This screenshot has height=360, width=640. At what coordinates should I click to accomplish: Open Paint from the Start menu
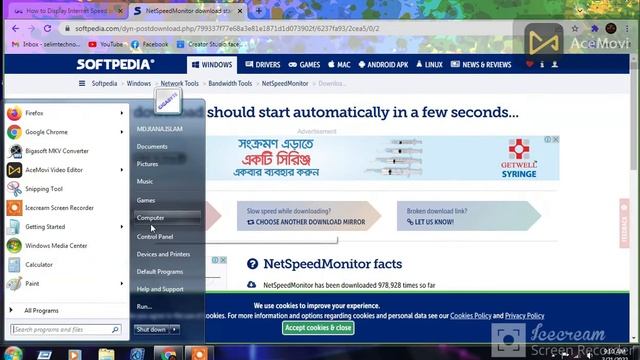(x=65, y=283)
